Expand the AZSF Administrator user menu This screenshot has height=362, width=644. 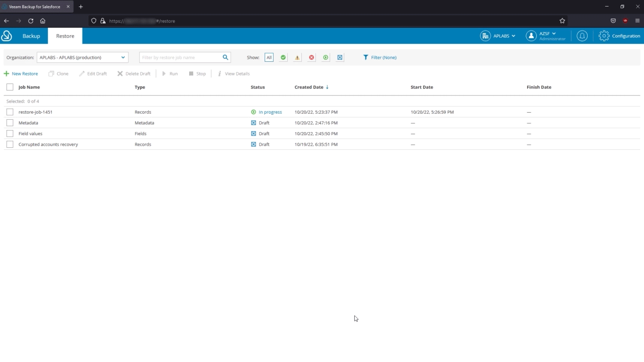[x=546, y=36]
